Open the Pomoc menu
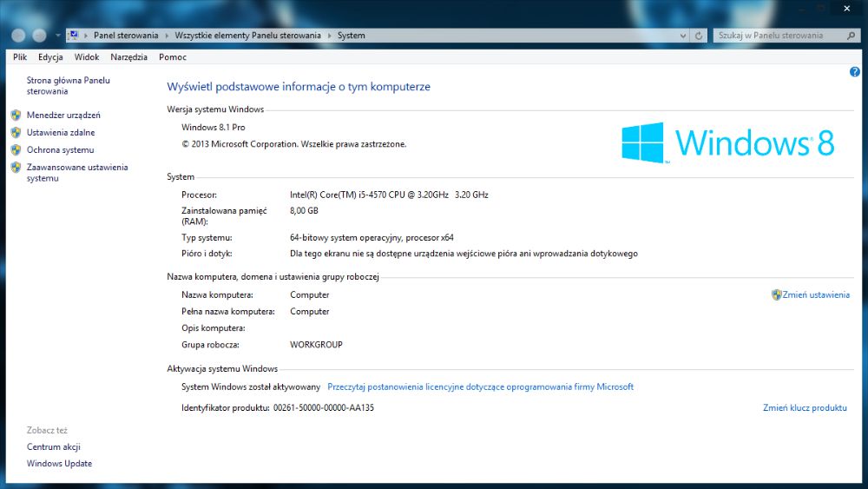 tap(173, 57)
